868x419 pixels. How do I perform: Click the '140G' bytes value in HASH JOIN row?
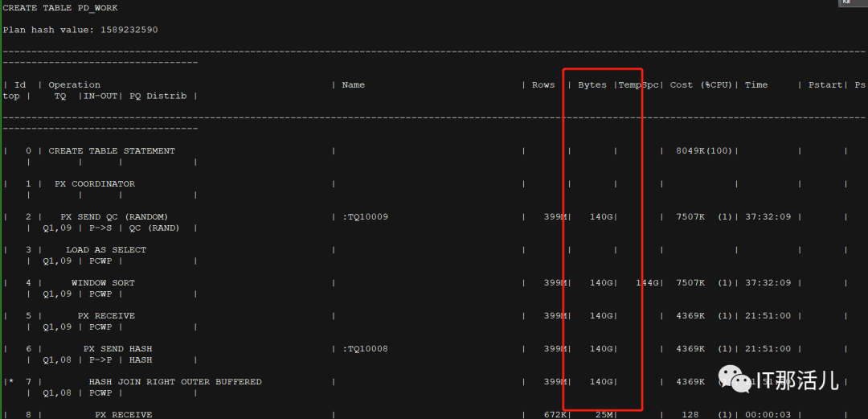click(x=601, y=382)
